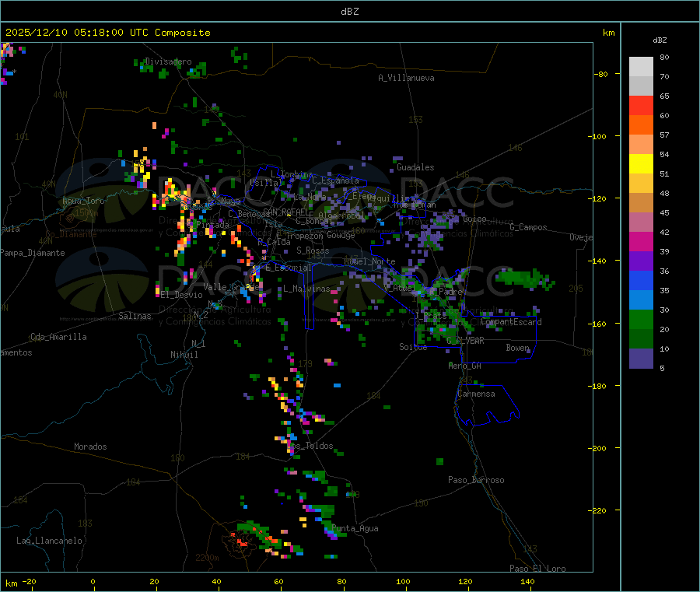Select the 45 value on the dBZ legend

point(664,213)
